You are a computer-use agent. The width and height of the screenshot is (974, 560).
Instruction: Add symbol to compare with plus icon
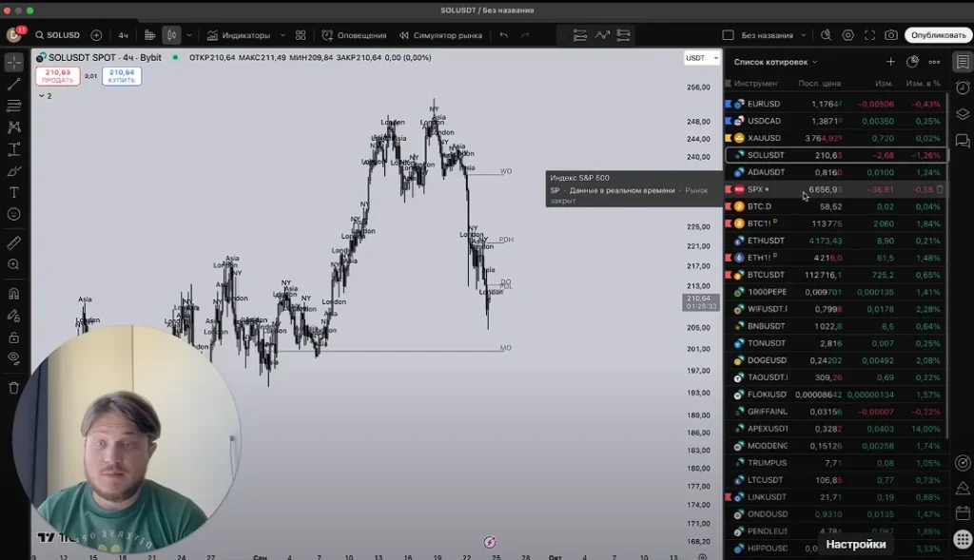point(96,35)
